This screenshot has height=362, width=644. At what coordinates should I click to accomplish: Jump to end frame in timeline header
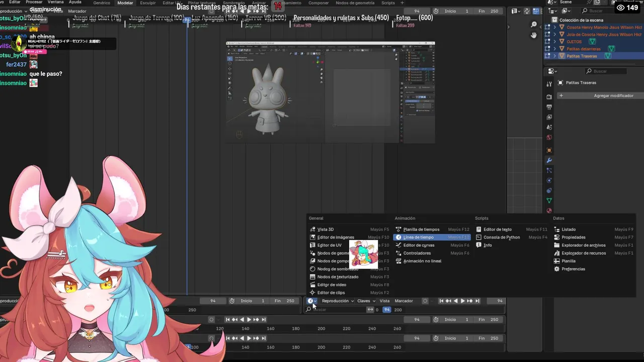pyautogui.click(x=477, y=301)
